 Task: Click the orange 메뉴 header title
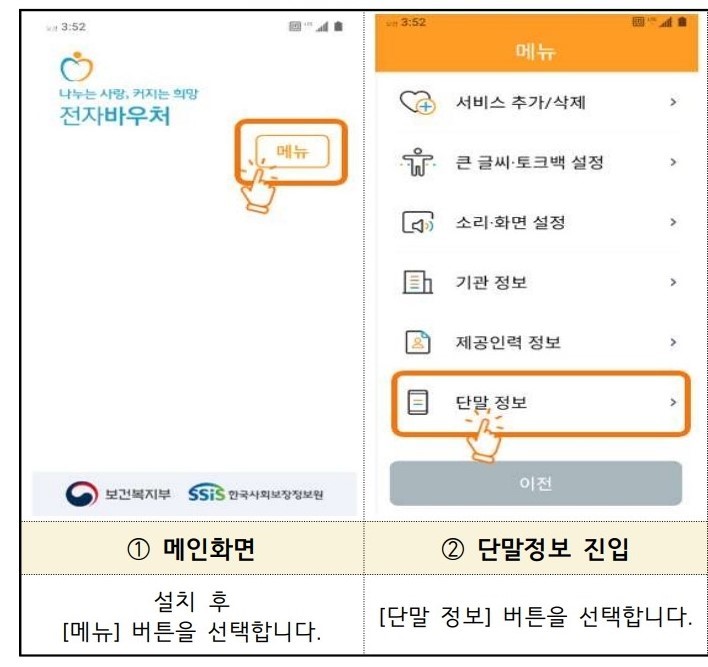pos(536,51)
